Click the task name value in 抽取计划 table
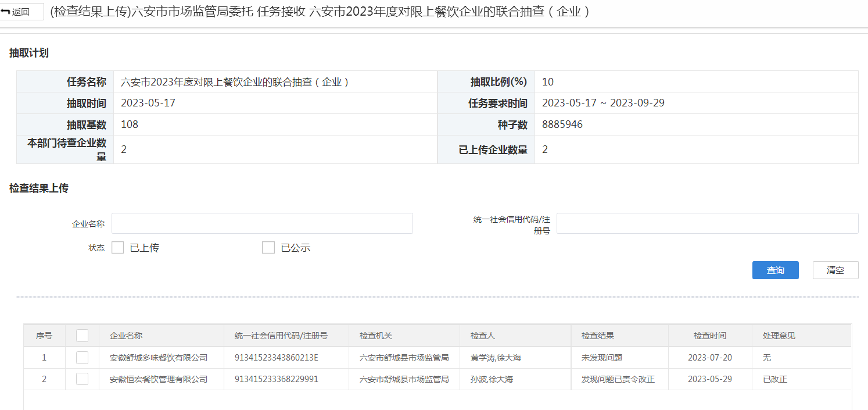Viewport: 868px width, 410px height. pyautogui.click(x=235, y=82)
